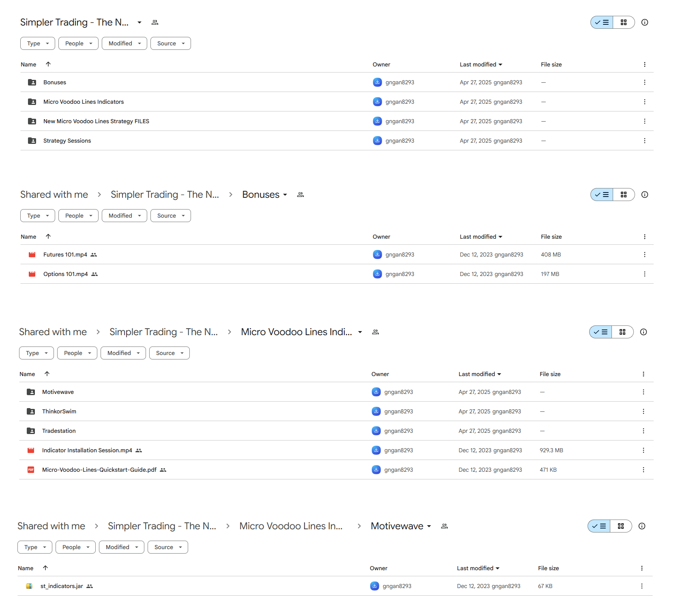
Task: Click shared people icon next to Motivewave title
Action: [444, 526]
